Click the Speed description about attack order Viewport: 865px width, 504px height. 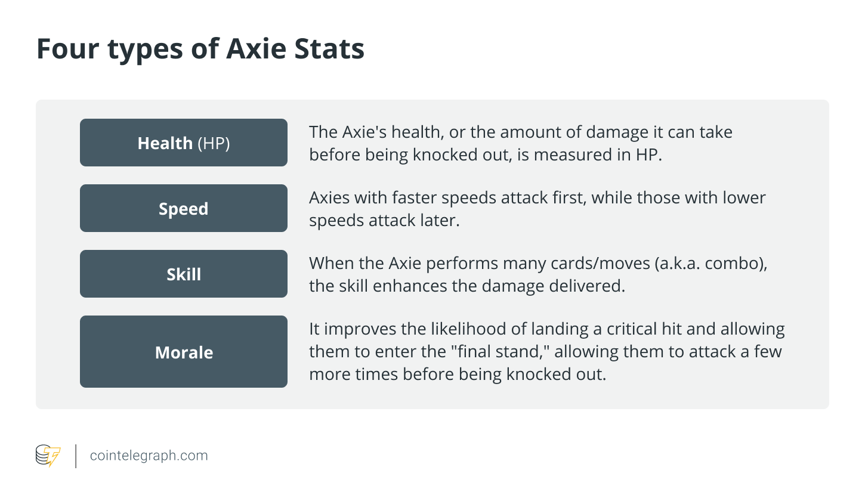click(x=537, y=209)
